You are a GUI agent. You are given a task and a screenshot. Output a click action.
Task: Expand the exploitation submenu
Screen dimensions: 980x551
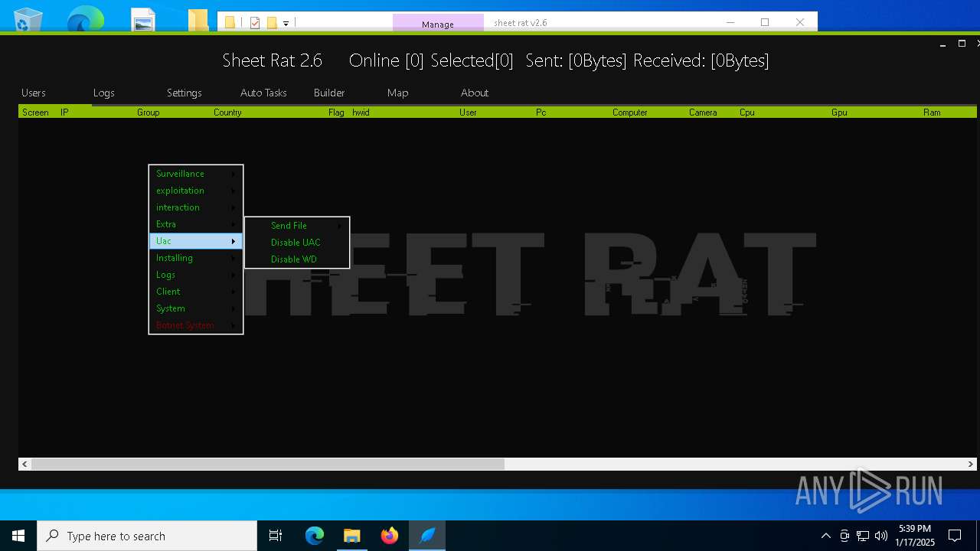[x=196, y=191]
